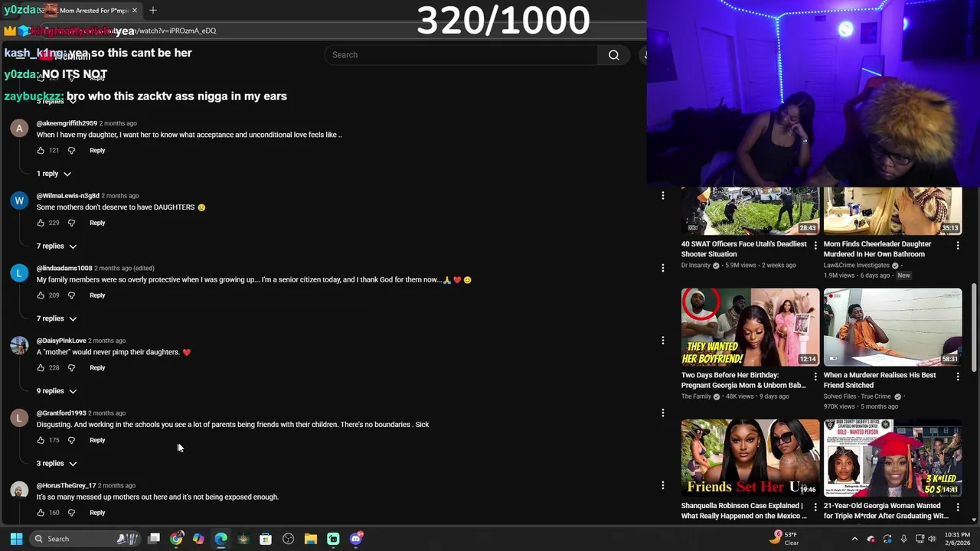Viewport: 980px width, 551px height.
Task: Open Discord from the taskbar
Action: coord(356,539)
